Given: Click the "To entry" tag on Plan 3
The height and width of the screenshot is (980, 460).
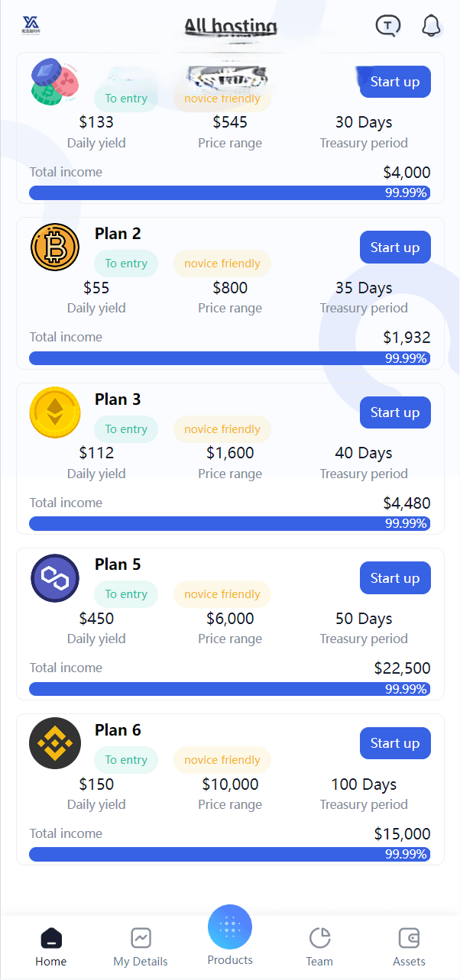Looking at the screenshot, I should coord(126,429).
